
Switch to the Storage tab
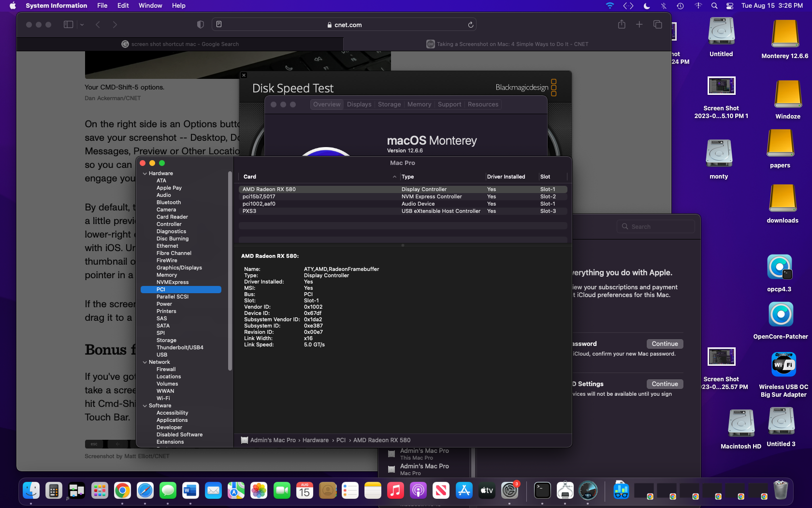pyautogui.click(x=389, y=105)
